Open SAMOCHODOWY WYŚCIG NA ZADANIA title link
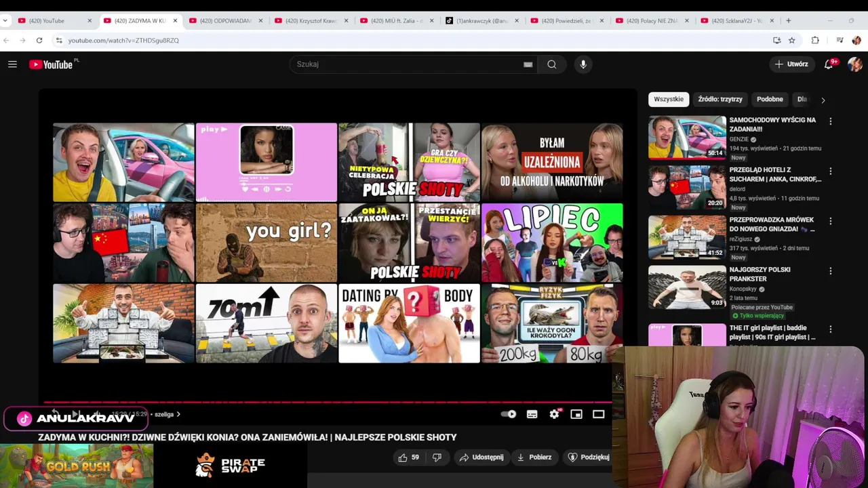 coord(772,125)
